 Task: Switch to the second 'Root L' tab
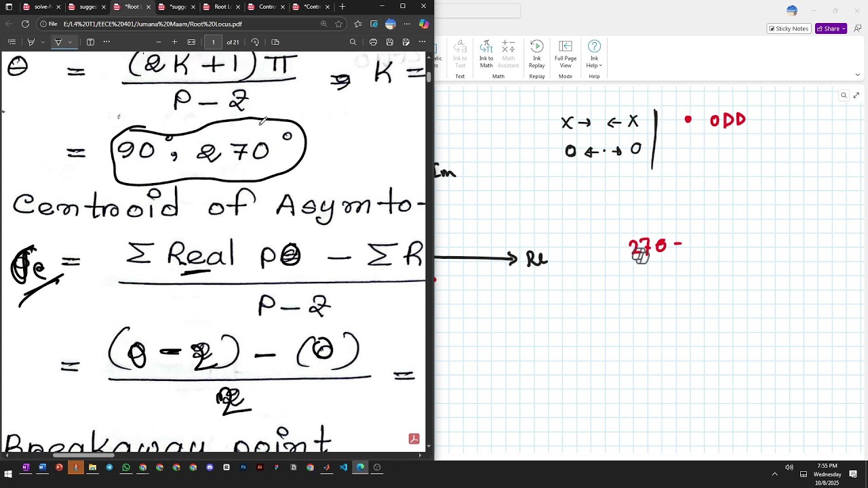[x=222, y=7]
